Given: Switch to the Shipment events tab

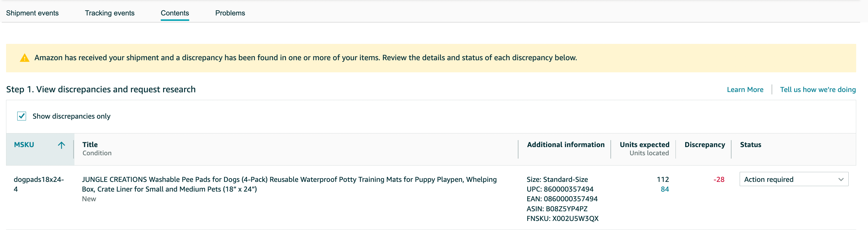Looking at the screenshot, I should coord(32,13).
